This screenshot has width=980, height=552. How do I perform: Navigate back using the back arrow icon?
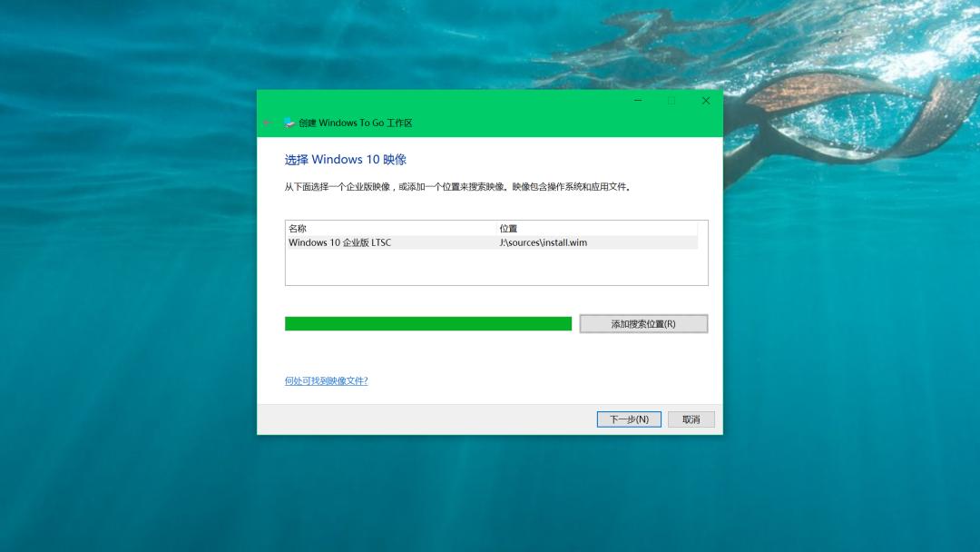coord(269,123)
